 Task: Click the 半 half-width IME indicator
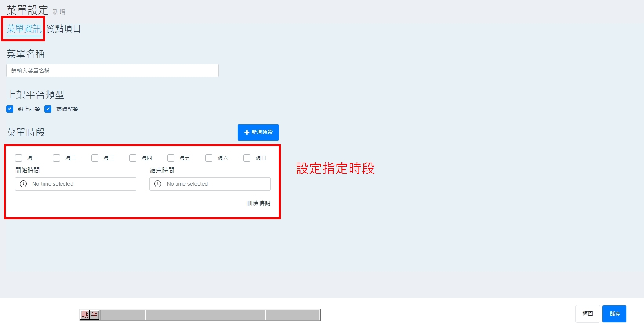point(94,314)
